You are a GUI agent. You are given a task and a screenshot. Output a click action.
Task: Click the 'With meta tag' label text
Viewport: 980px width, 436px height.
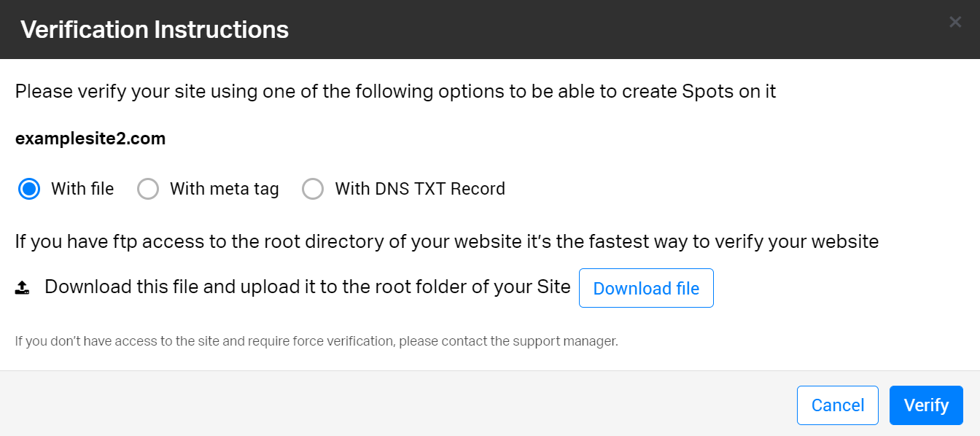pos(225,189)
